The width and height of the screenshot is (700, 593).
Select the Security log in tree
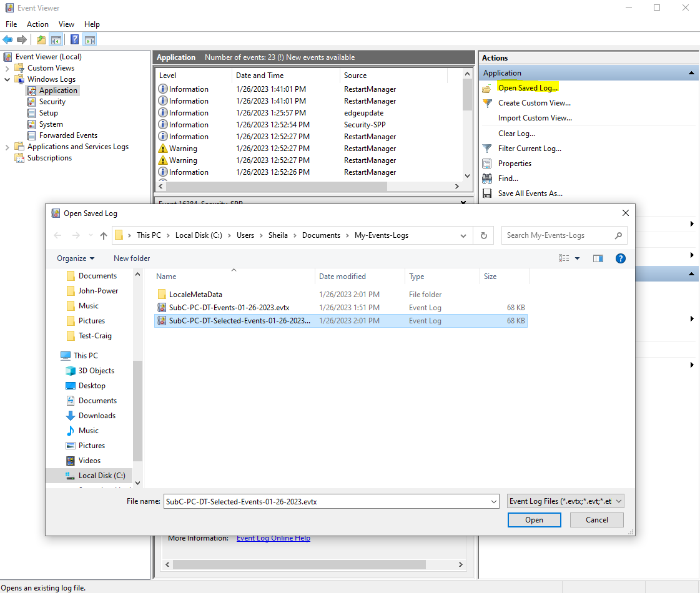[x=52, y=102]
